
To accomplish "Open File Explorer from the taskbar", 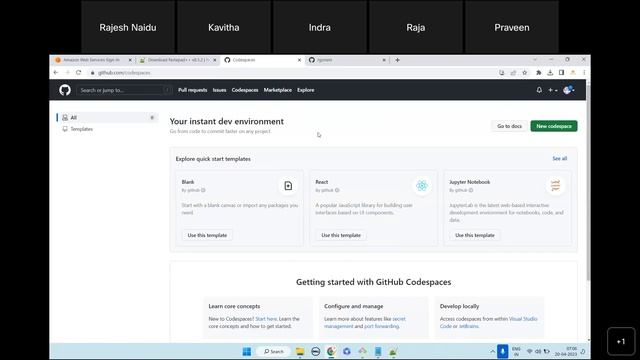I will coord(300,351).
